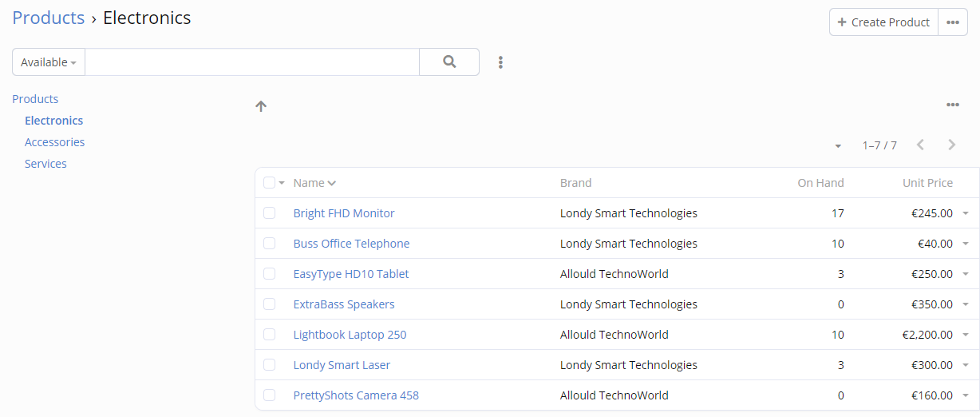Image resolution: width=980 pixels, height=417 pixels.
Task: Open the three-dot menu above pagination
Action: click(x=952, y=105)
